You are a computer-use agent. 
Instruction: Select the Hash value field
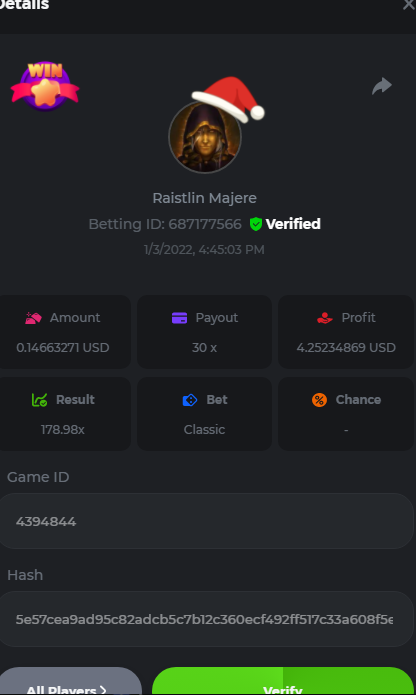205,619
